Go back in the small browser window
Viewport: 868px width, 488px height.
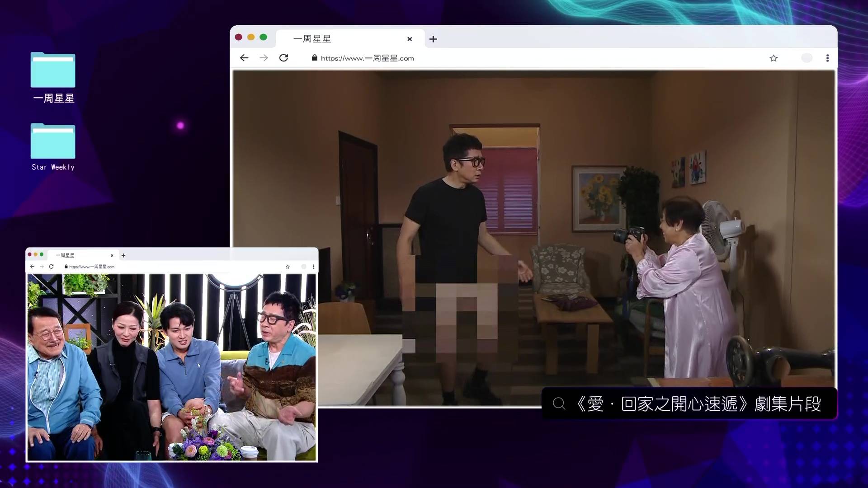coord(32,267)
